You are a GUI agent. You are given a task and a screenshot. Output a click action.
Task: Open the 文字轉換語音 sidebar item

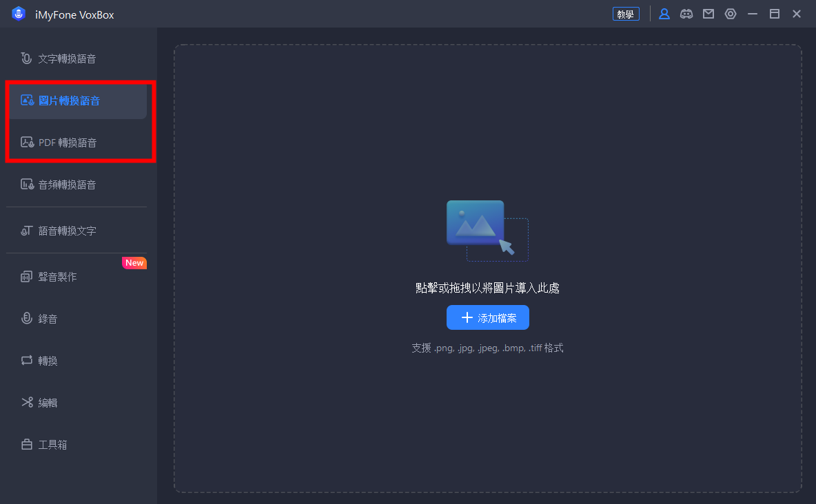(x=76, y=59)
